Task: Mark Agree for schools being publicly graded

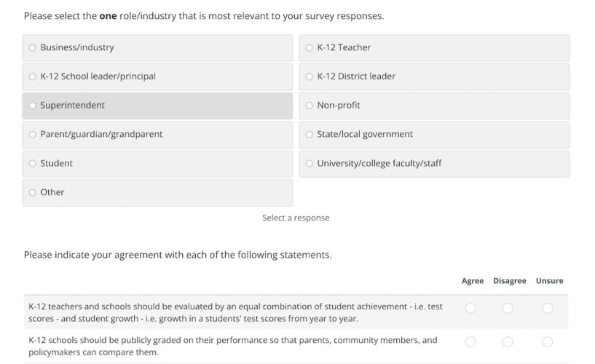Action: point(470,342)
